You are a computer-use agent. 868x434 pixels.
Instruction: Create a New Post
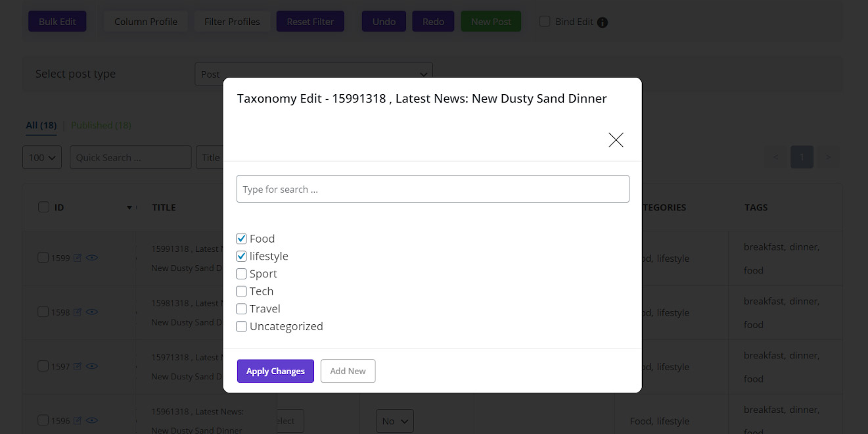491,22
